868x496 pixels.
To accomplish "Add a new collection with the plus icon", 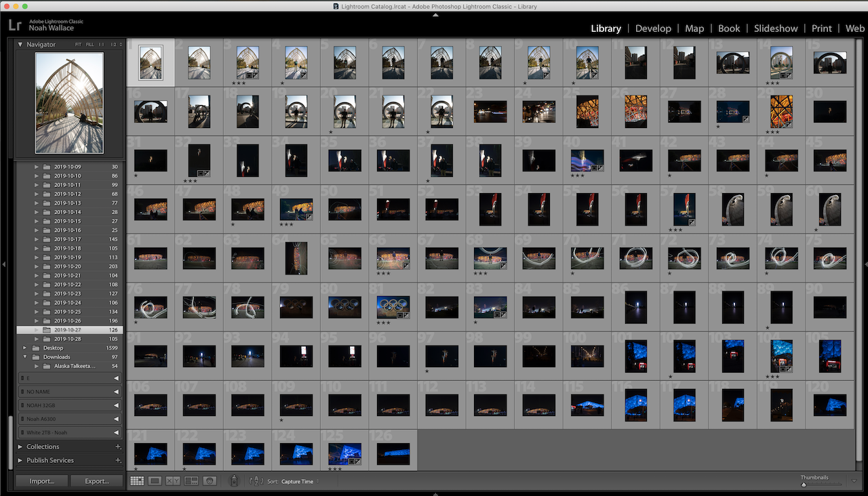I will pyautogui.click(x=118, y=447).
